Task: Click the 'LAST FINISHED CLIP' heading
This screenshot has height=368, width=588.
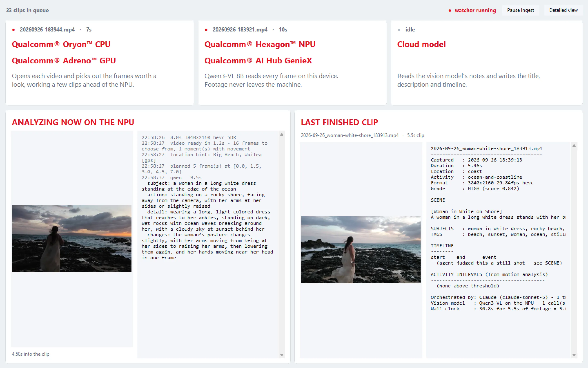Action: click(x=340, y=122)
